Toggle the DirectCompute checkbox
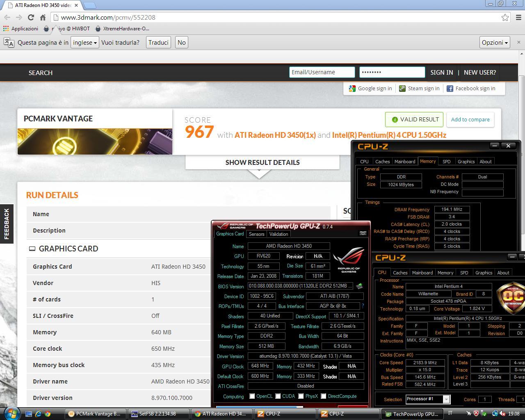The image size is (525, 420). (324, 396)
